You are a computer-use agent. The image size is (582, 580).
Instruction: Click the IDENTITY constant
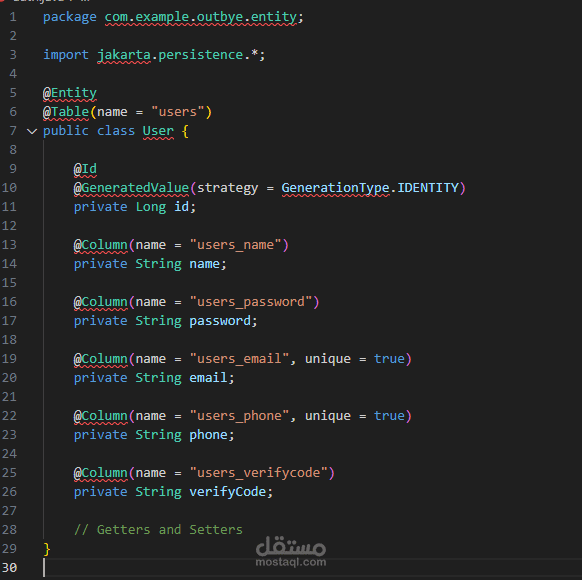click(428, 188)
